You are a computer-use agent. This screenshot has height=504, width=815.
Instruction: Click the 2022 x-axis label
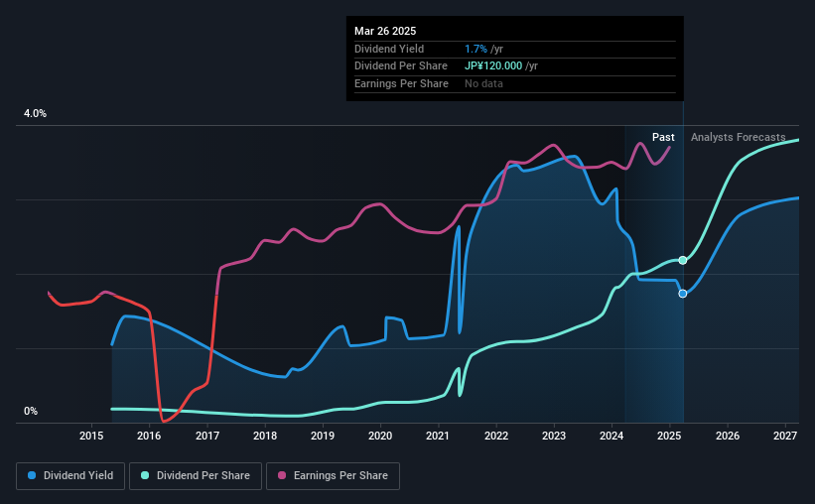click(496, 436)
